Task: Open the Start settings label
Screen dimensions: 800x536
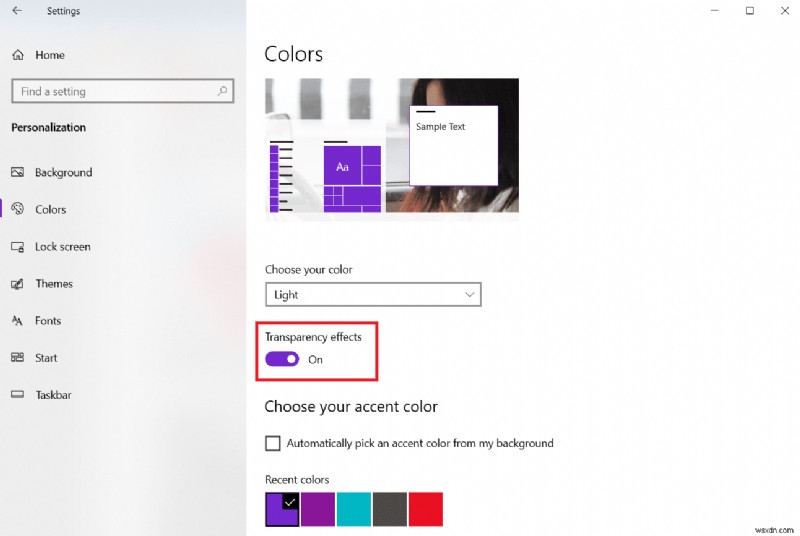Action: coord(46,358)
